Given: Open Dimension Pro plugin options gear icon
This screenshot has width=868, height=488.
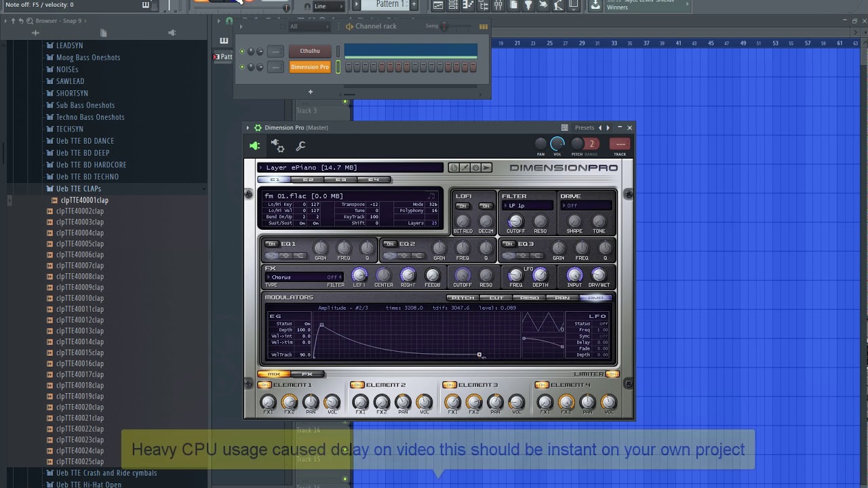Looking at the screenshot, I should [258, 127].
